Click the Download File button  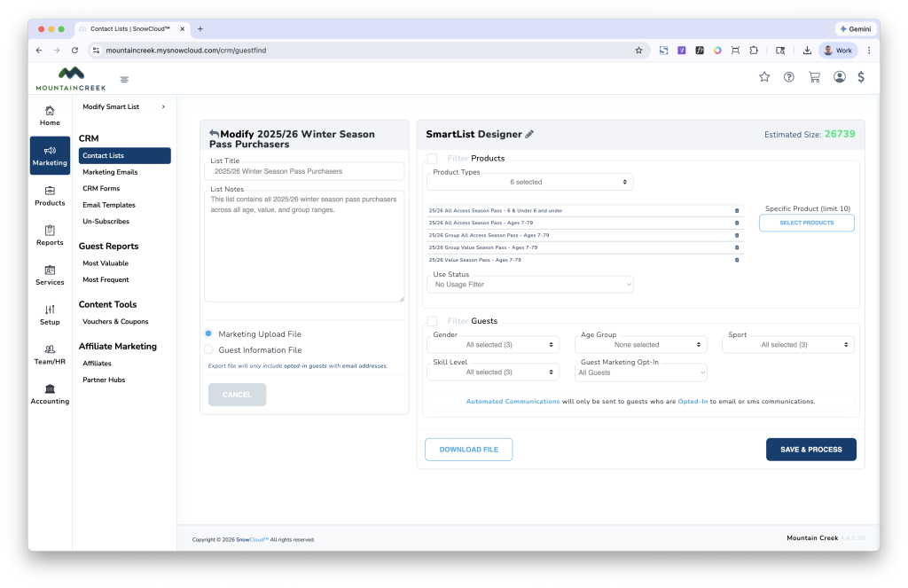(x=468, y=450)
